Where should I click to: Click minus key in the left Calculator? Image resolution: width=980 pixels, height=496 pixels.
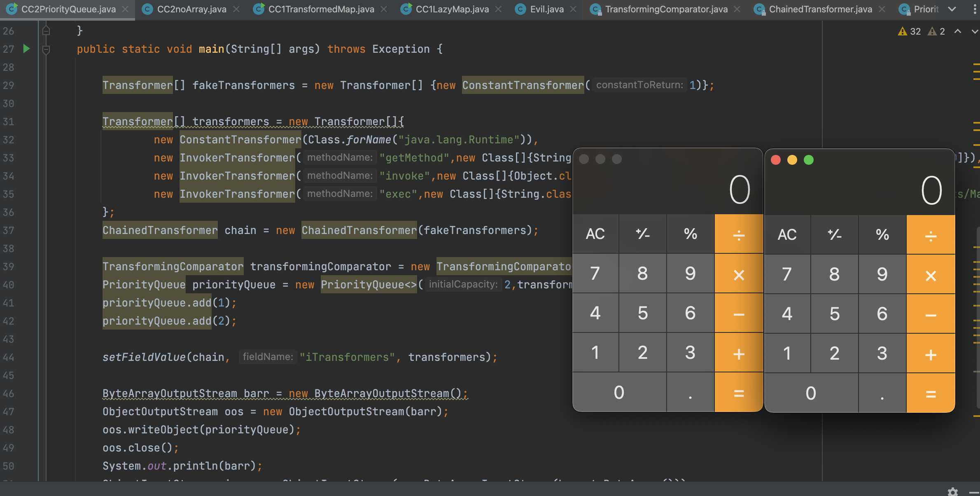[739, 313]
